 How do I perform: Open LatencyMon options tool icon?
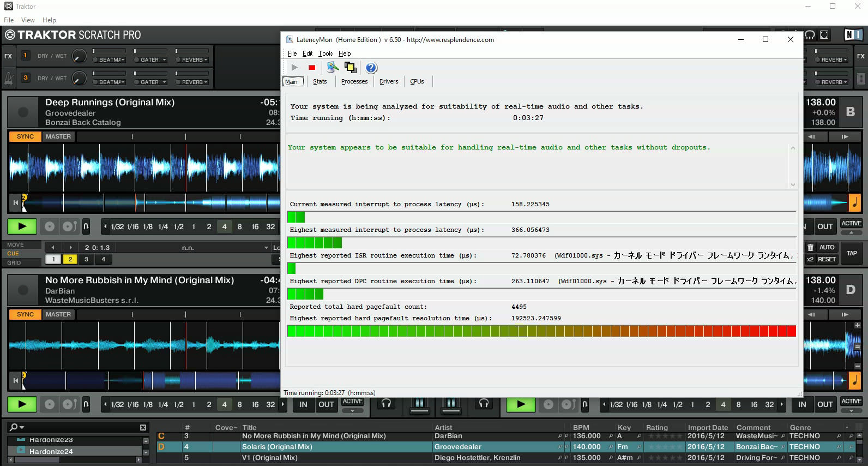(x=333, y=68)
